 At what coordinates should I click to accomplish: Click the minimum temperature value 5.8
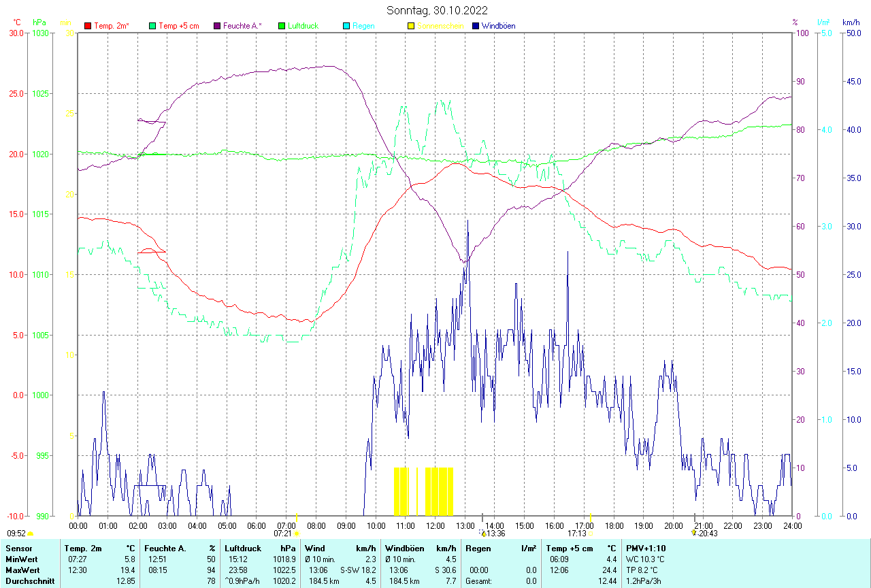(x=130, y=559)
